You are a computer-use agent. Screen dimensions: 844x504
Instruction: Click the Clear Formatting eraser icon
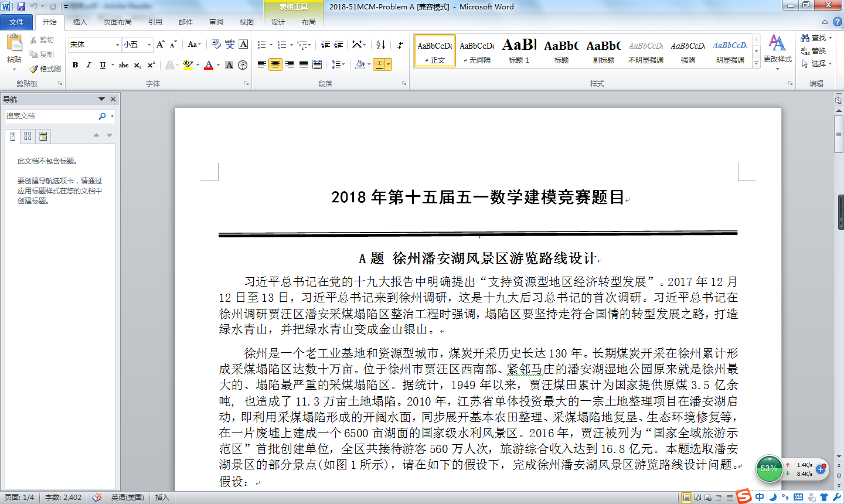pyautogui.click(x=216, y=45)
